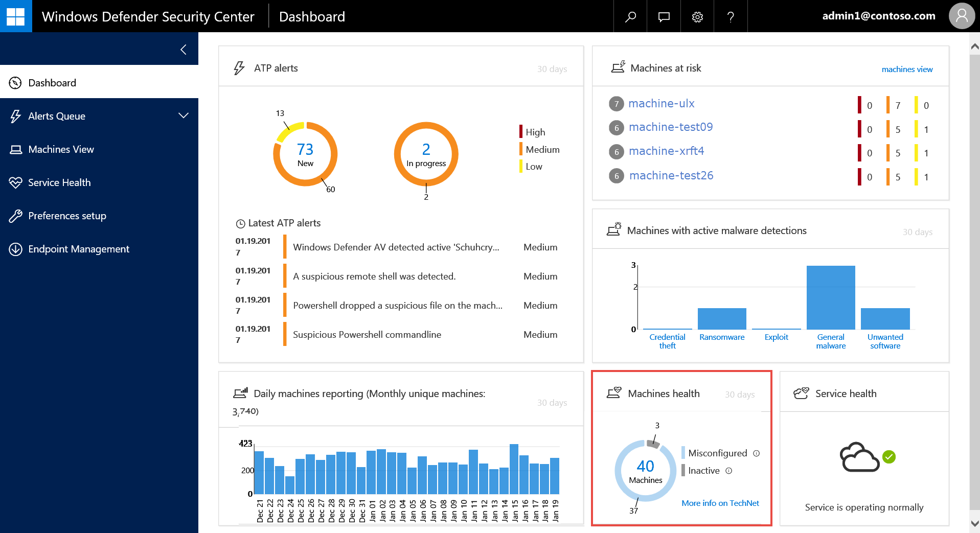Click info icon next to Misconfigured
Viewport: 980px width, 533px height.
[757, 453]
